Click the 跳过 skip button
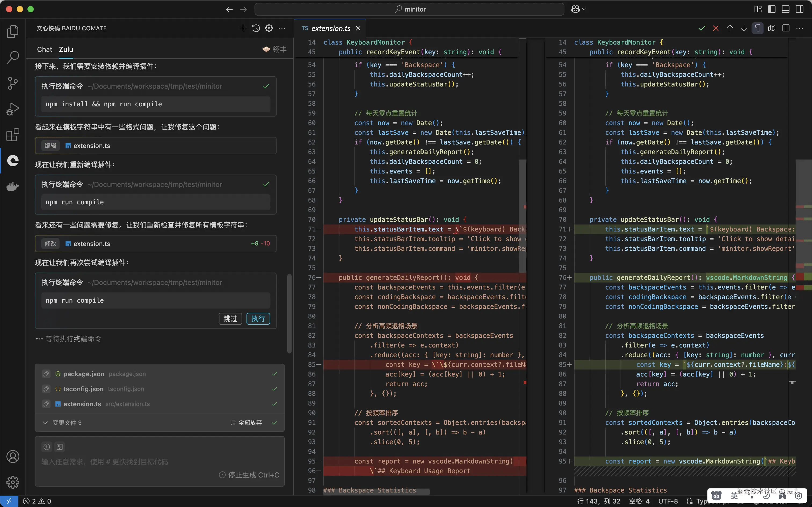The image size is (812, 507). point(230,318)
